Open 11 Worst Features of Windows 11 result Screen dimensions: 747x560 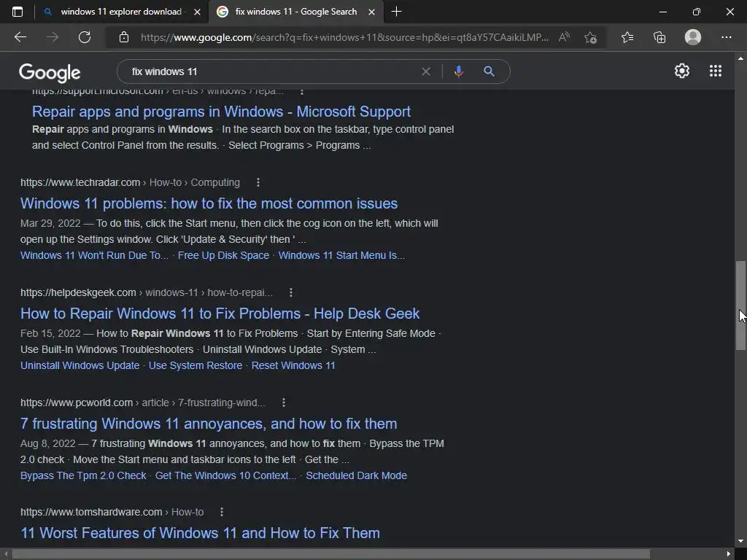[x=200, y=533]
